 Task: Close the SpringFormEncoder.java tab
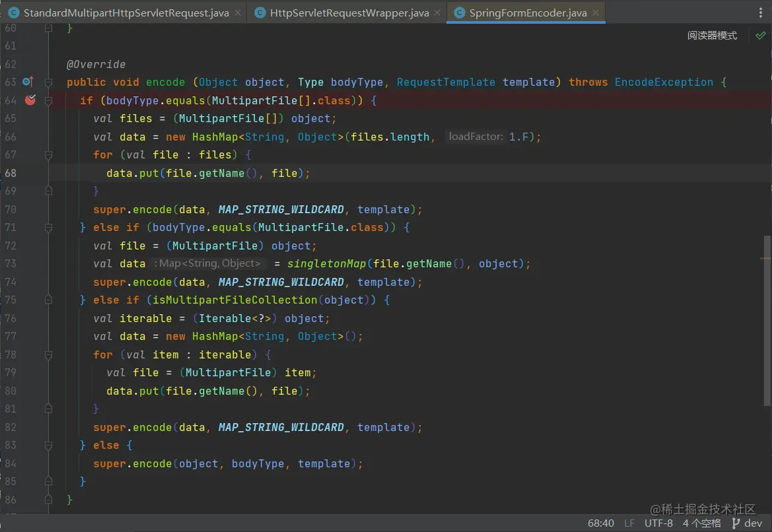click(596, 13)
